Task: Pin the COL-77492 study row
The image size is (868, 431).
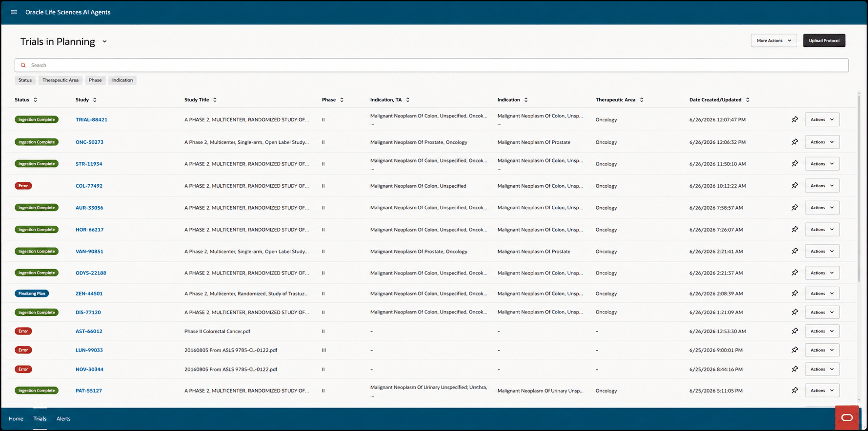Action: point(795,186)
